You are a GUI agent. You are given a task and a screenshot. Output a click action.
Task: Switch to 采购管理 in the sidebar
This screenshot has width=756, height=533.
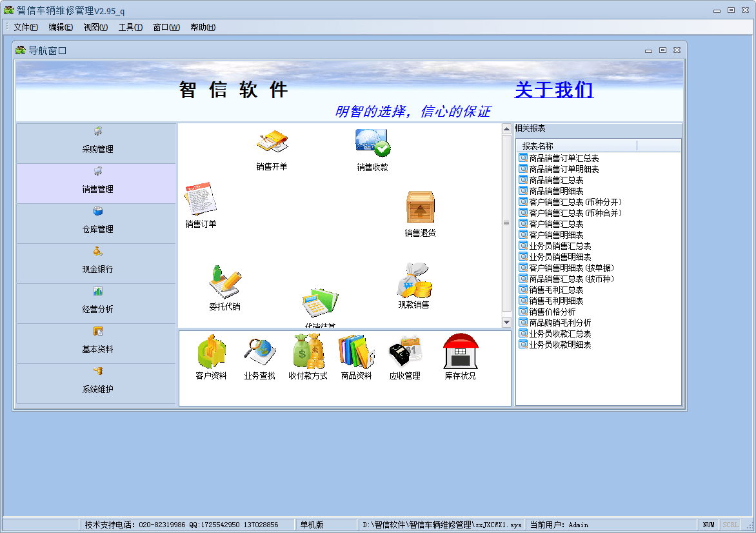[x=97, y=143]
